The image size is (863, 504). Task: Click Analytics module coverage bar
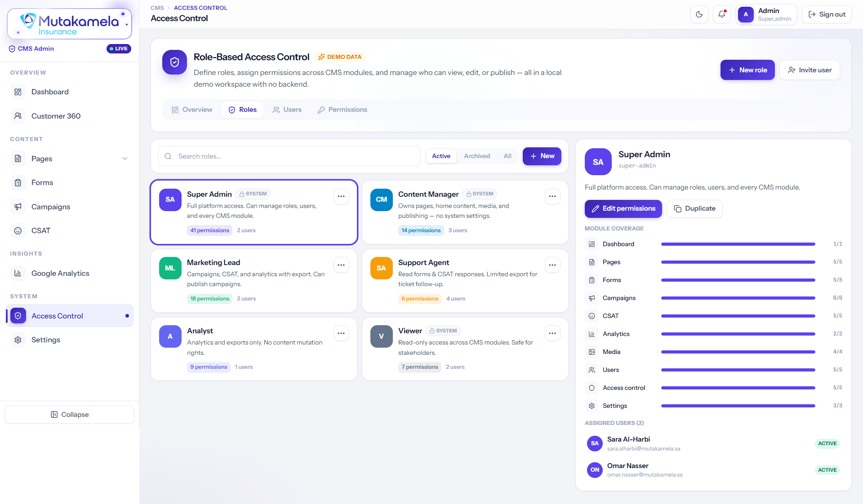[x=738, y=334]
